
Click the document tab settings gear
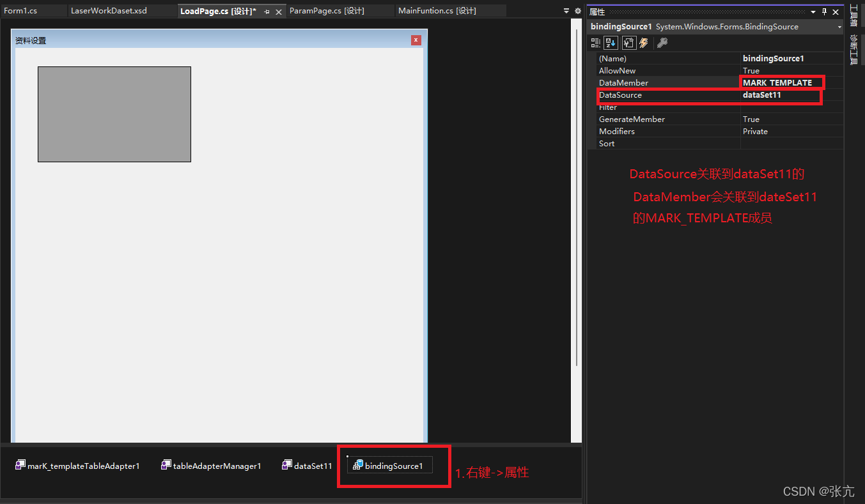coord(578,11)
